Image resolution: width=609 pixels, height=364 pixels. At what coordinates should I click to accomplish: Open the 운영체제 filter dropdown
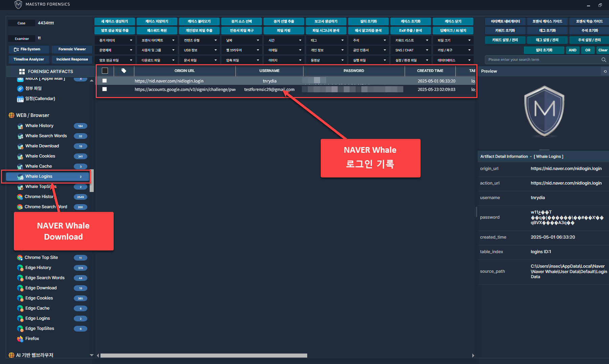(x=115, y=50)
